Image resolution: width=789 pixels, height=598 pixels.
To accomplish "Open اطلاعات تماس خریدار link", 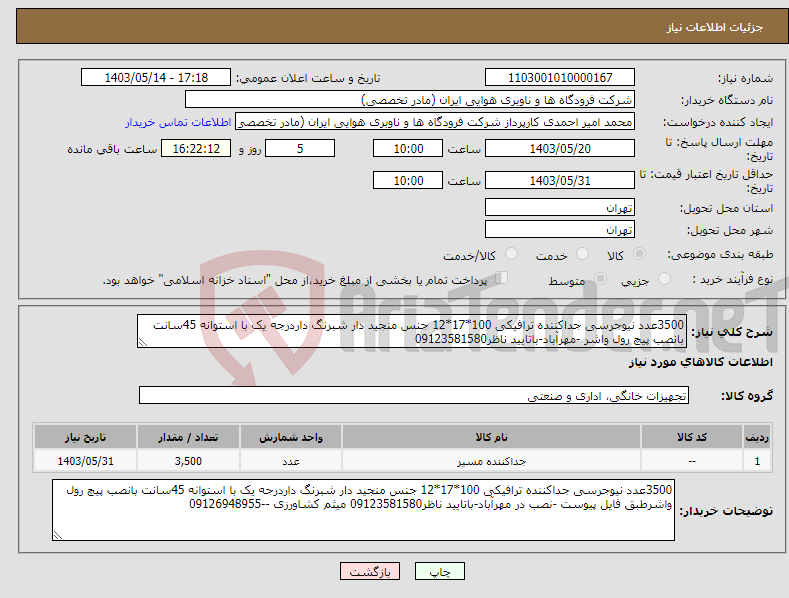I will (x=178, y=122).
